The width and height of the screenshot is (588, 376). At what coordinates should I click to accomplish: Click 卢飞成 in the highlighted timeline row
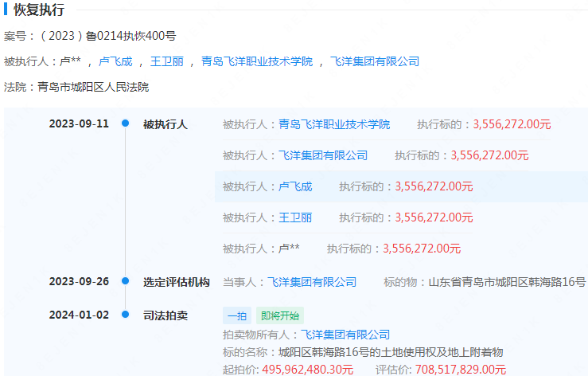(x=295, y=186)
